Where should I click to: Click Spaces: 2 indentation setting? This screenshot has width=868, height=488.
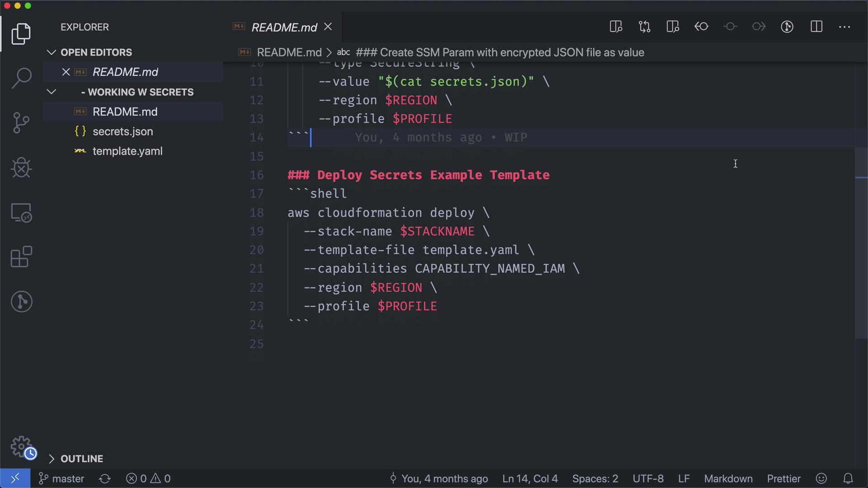(x=595, y=479)
